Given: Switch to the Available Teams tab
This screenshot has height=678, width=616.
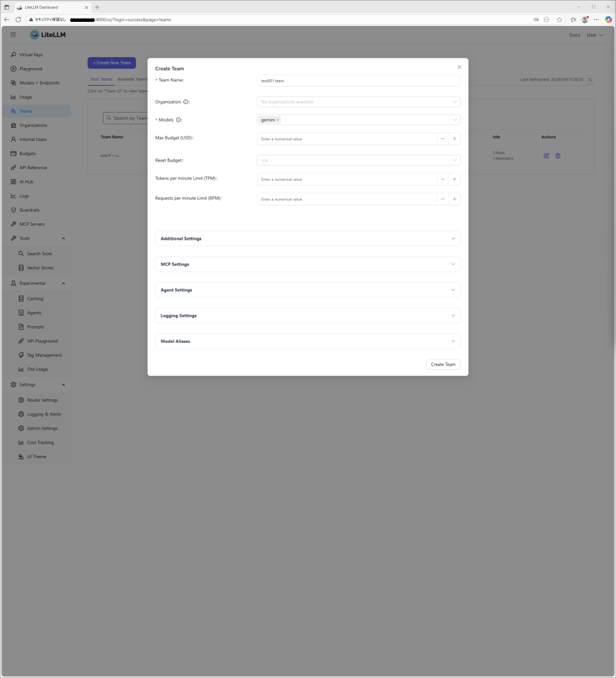Looking at the screenshot, I should (x=132, y=79).
